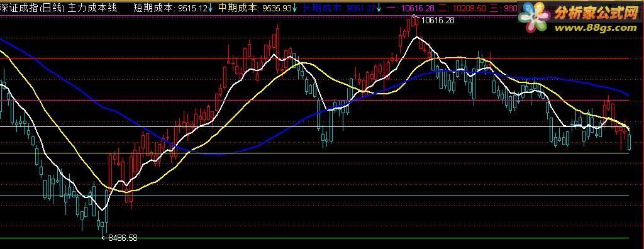Screen dimensions: 644x249
Task: Click the down arrow after 中期成本 value
Action: [x=294, y=8]
